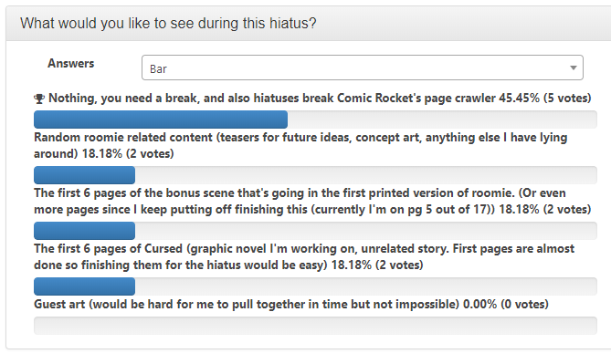This screenshot has height=364, width=611.
Task: Select the 'first 6 pages of Cursed' answer text
Action: coord(304,256)
